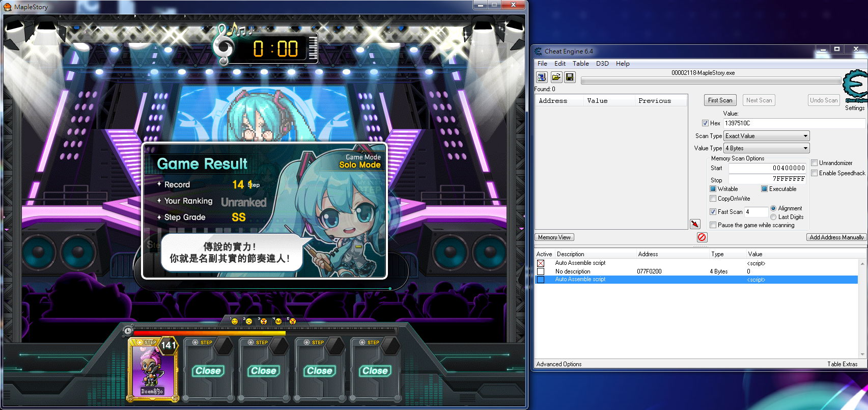Open Table Extras
Viewport: 868px width, 410px height.
point(842,364)
